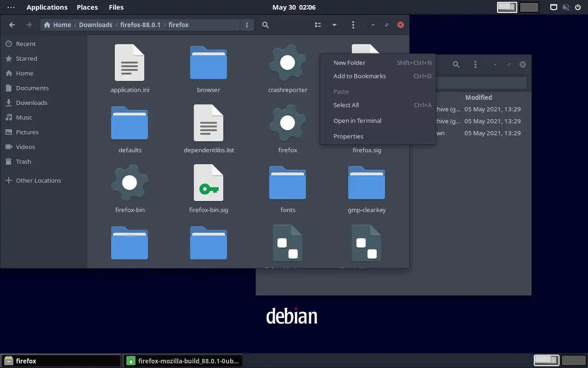Click the power icon in top bar

pos(577,7)
